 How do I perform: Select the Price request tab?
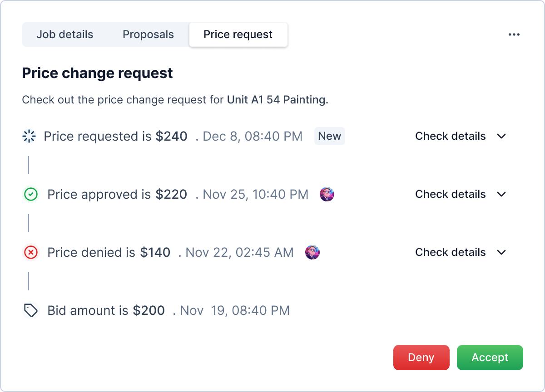click(238, 34)
